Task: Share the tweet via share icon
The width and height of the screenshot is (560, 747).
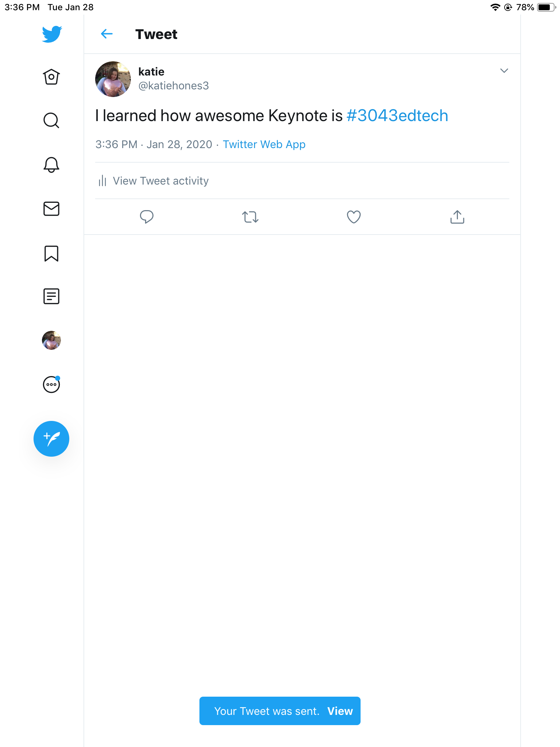Action: coord(457,217)
